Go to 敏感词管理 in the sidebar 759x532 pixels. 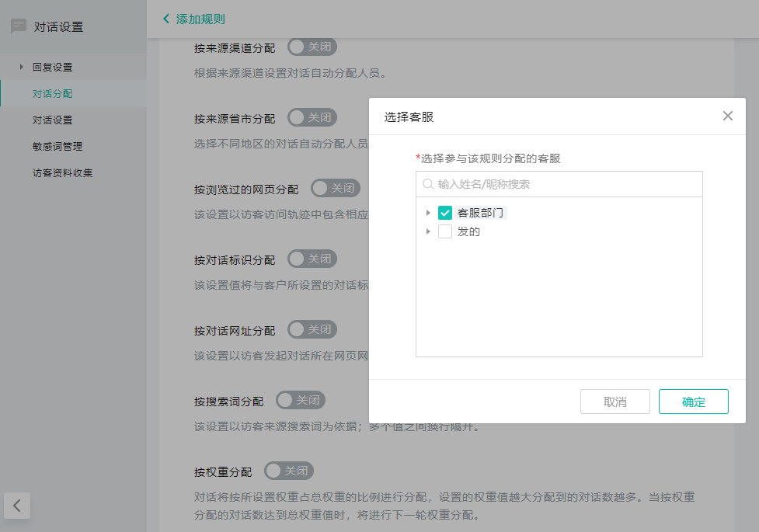(57, 147)
